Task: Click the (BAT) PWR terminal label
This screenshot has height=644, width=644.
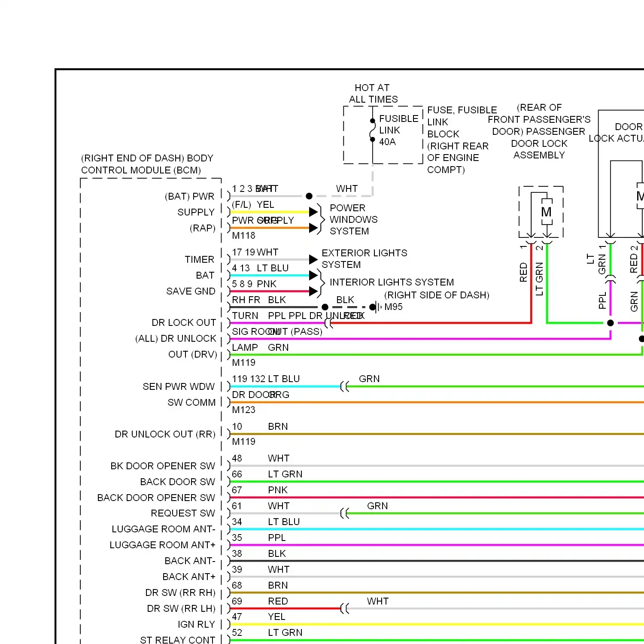Action: coord(189,196)
